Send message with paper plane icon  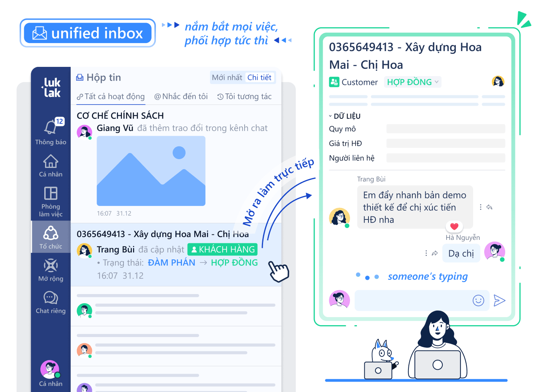(499, 301)
